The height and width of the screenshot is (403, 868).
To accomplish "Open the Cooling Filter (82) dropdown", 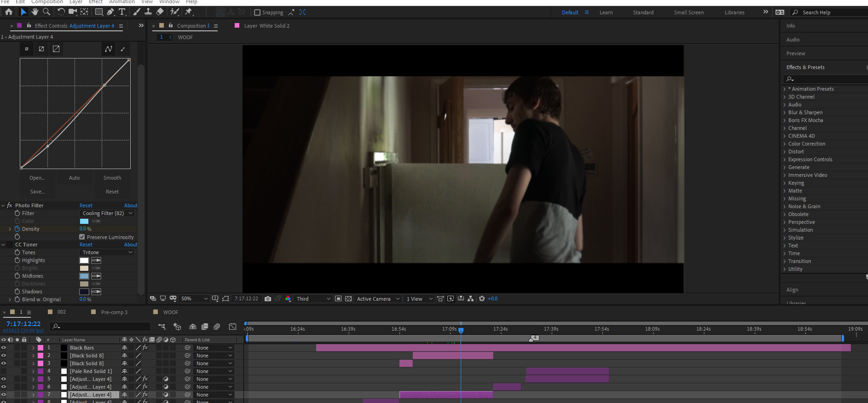I will [107, 213].
